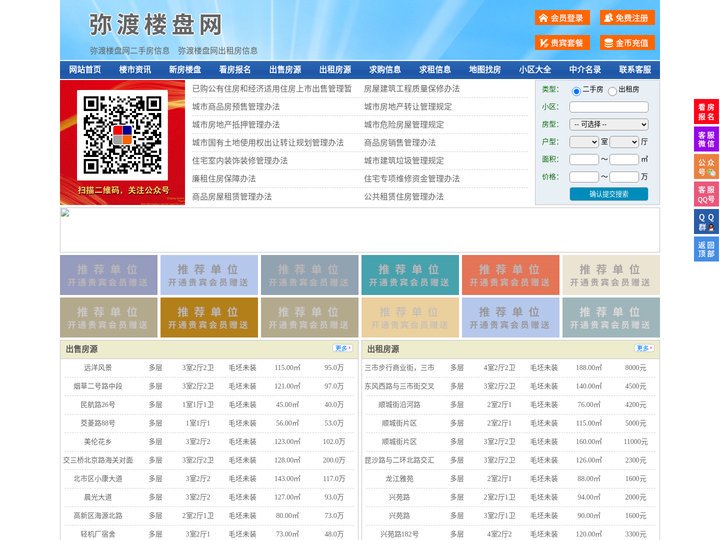Click the maximum 价格 input field
720x540 pixels.
(x=624, y=177)
